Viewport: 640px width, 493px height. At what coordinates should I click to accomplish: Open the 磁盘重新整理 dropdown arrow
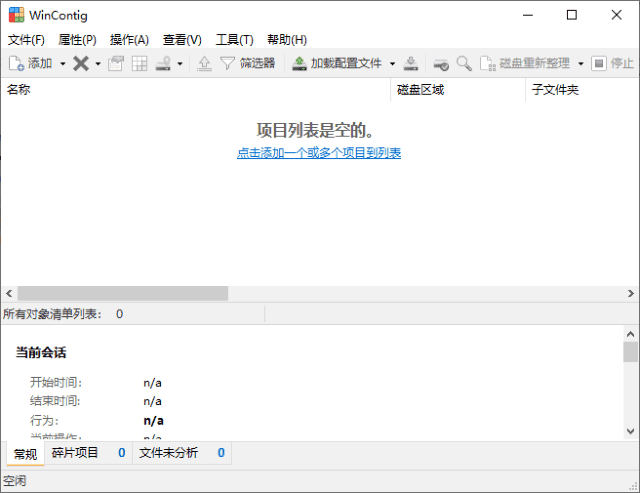pos(580,63)
